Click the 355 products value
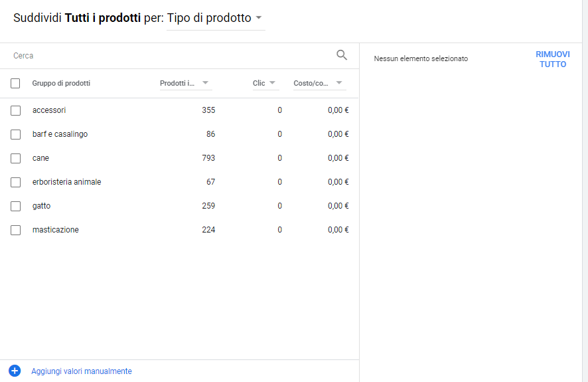 [x=208, y=110]
